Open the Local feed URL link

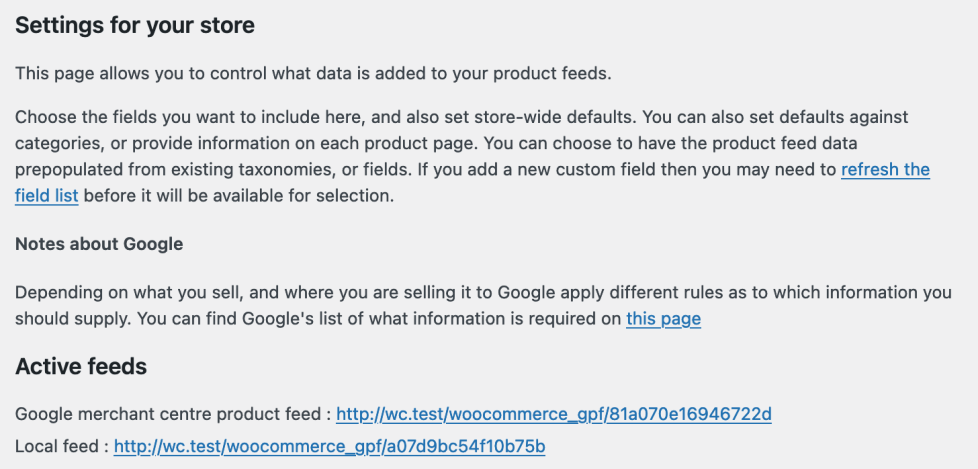pyautogui.click(x=329, y=446)
